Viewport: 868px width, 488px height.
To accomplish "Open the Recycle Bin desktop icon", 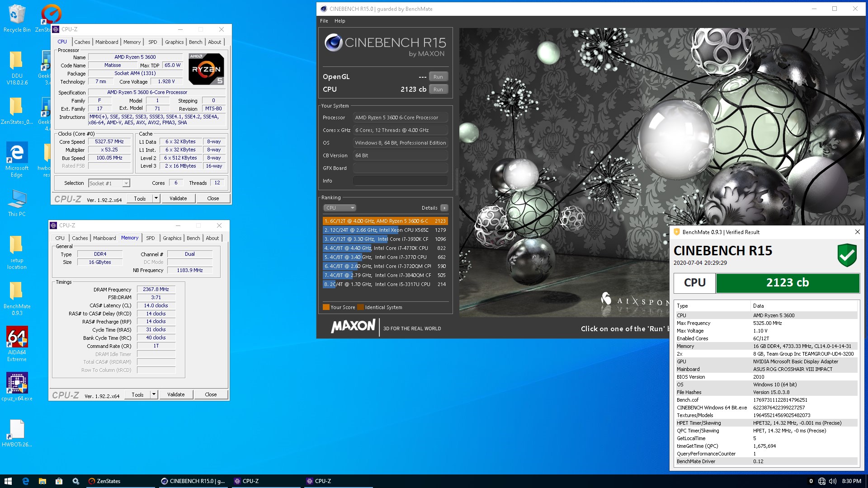I will pyautogui.click(x=17, y=18).
